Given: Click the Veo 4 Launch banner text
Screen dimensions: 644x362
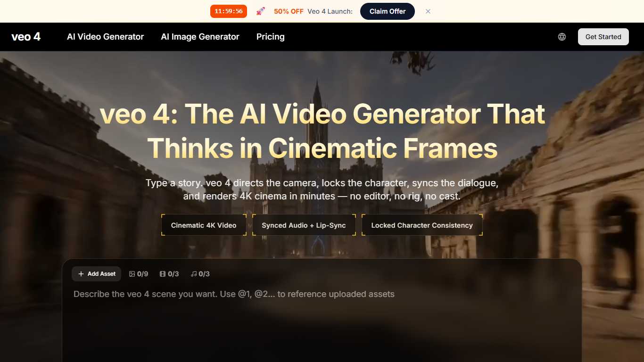Looking at the screenshot, I should (330, 11).
